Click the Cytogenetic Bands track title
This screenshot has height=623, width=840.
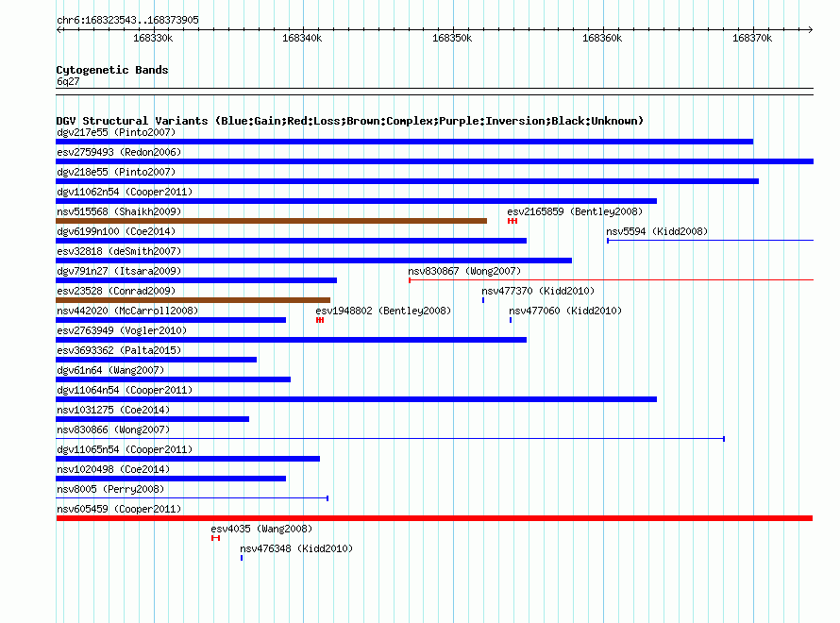click(112, 70)
